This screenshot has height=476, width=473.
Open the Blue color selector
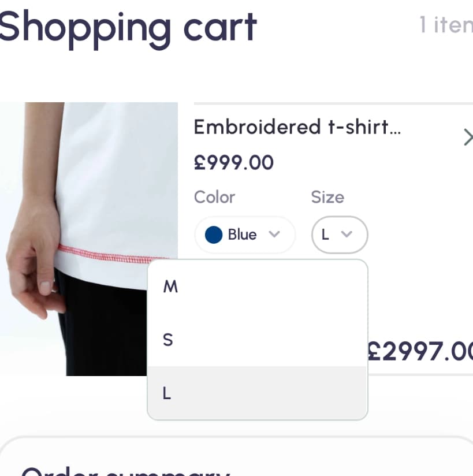pyautogui.click(x=244, y=235)
